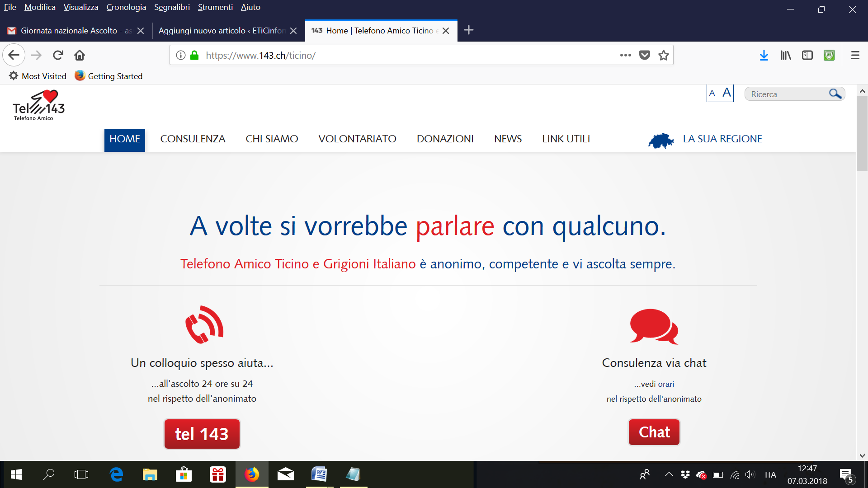Bookmark this page with the star icon
The width and height of the screenshot is (868, 488).
point(664,55)
